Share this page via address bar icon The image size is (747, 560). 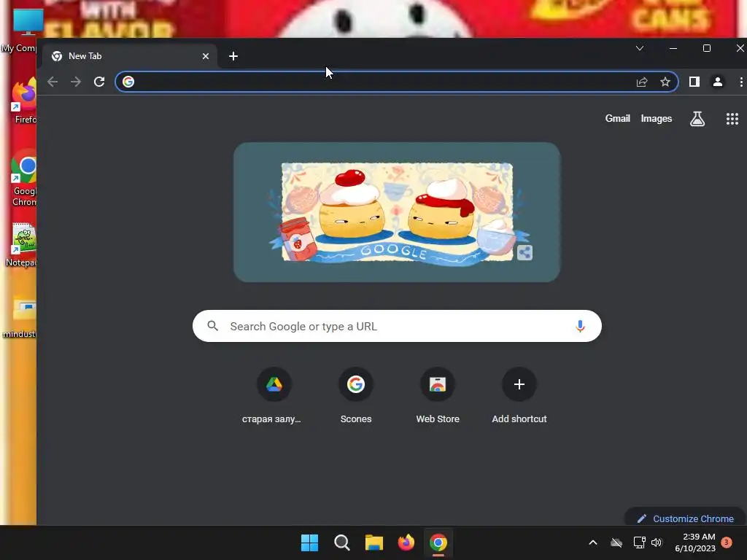pos(642,82)
